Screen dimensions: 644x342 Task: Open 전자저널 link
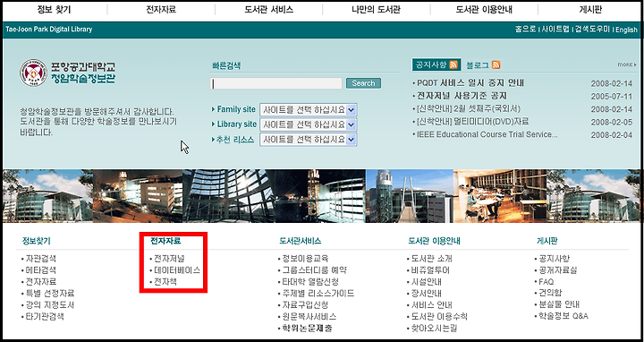[x=169, y=259]
